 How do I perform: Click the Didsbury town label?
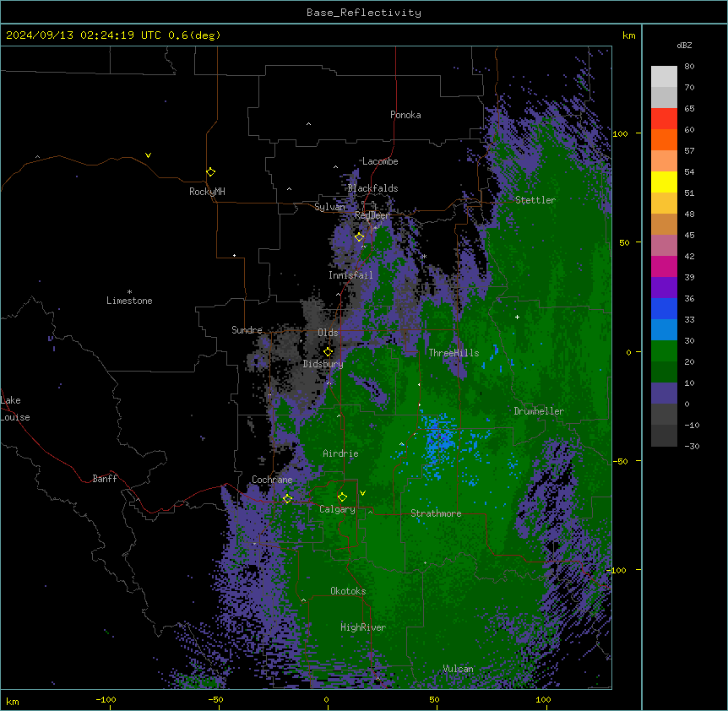(x=323, y=364)
